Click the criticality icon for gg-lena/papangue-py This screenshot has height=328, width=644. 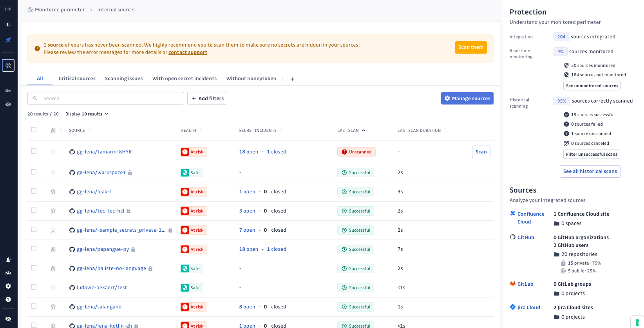point(53,249)
